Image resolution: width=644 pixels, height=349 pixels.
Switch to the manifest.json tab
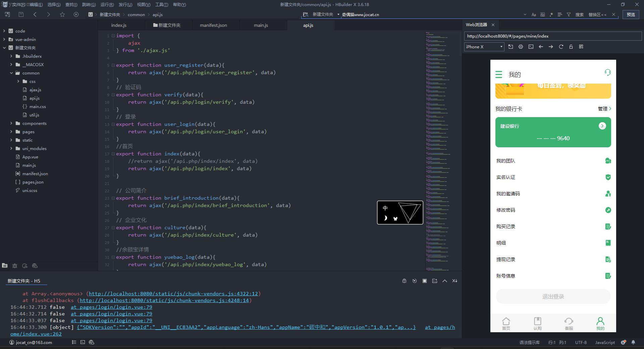click(x=213, y=25)
